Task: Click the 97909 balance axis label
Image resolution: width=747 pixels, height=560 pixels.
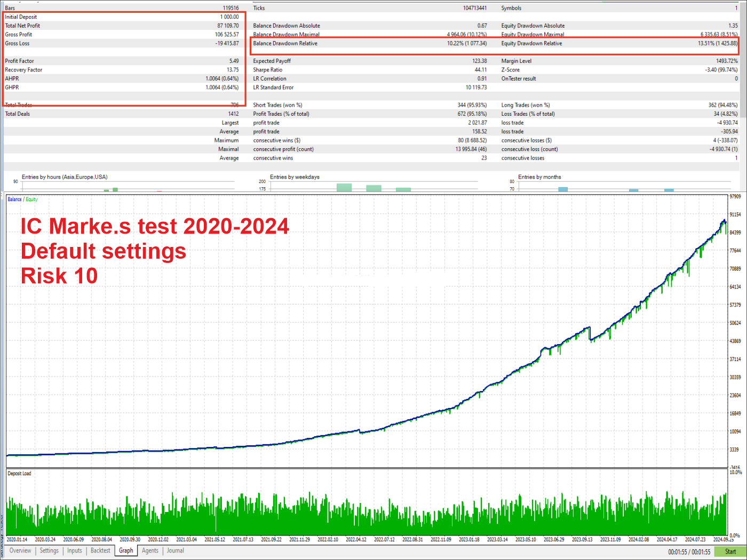Action: pyautogui.click(x=735, y=197)
